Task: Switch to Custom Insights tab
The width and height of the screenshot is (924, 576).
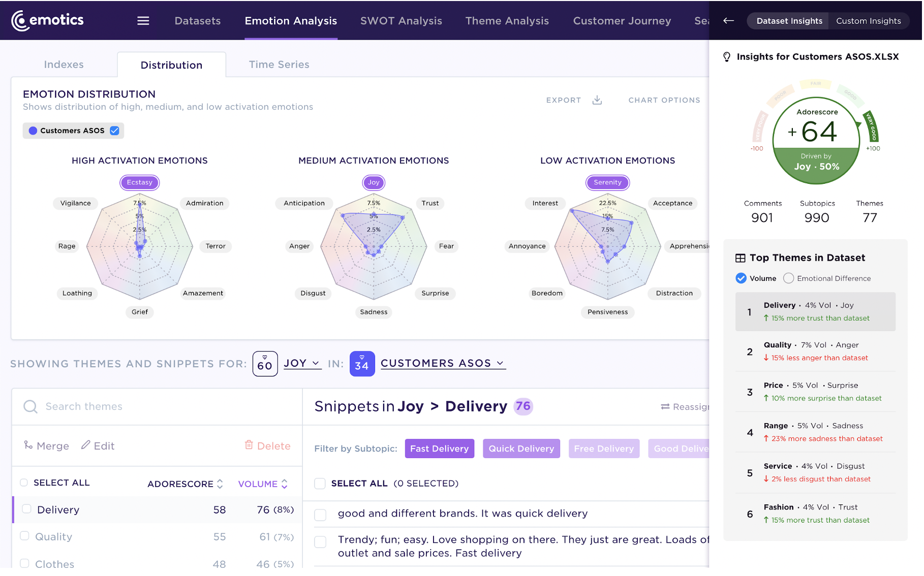Action: click(868, 21)
